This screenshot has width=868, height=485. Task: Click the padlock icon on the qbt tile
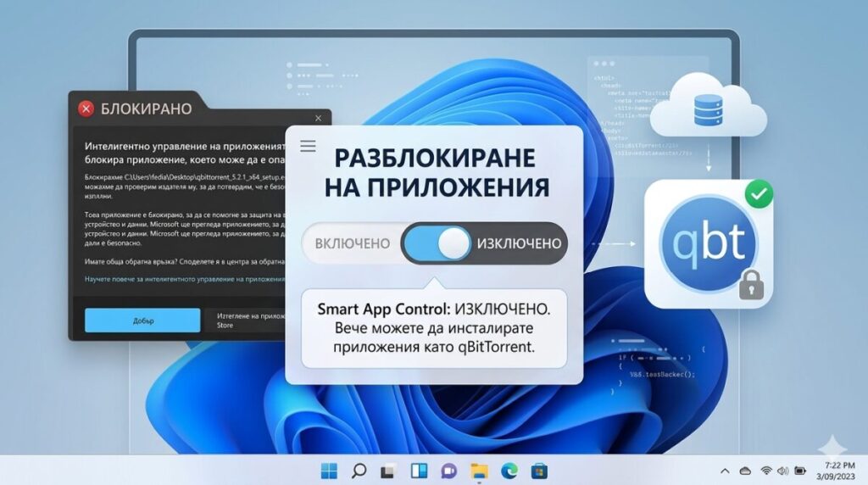751,285
